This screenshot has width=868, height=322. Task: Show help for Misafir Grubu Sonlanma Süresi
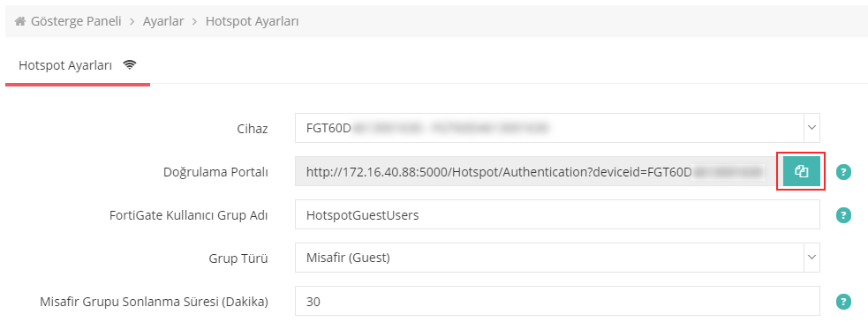coord(843,302)
